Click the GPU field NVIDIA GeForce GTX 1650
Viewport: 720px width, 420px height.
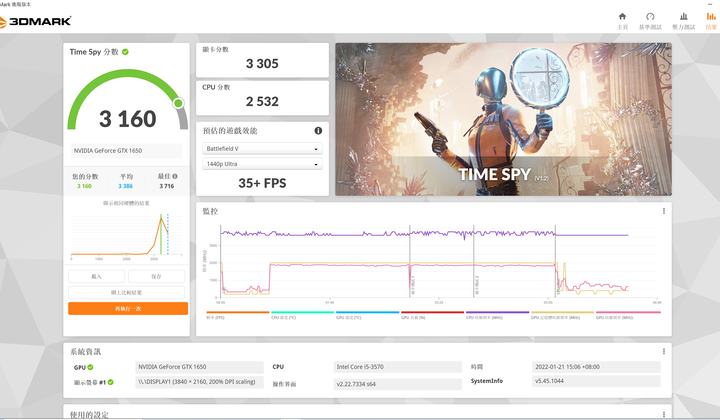coord(199,367)
